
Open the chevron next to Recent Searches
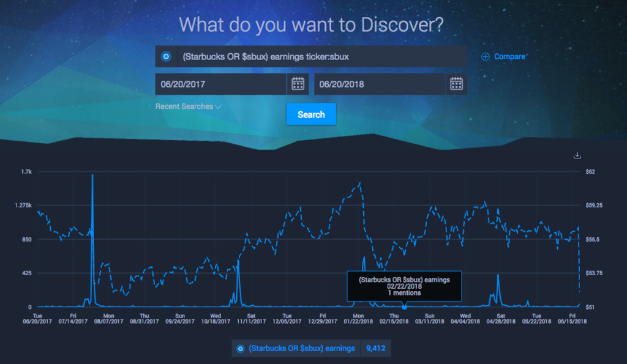219,106
